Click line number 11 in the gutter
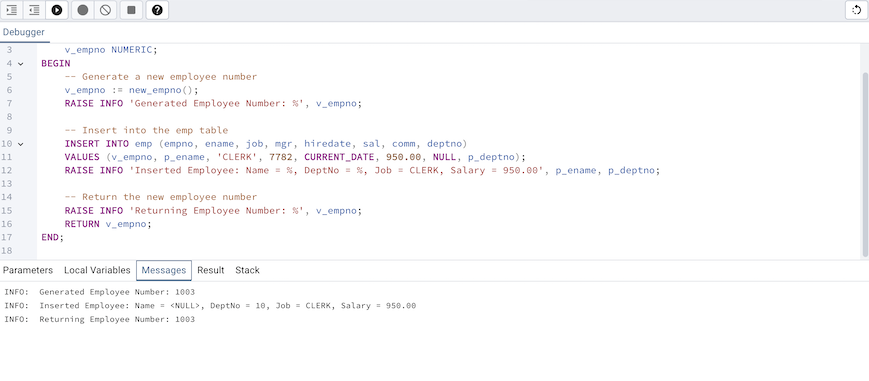This screenshot has height=381, width=869. coord(7,157)
